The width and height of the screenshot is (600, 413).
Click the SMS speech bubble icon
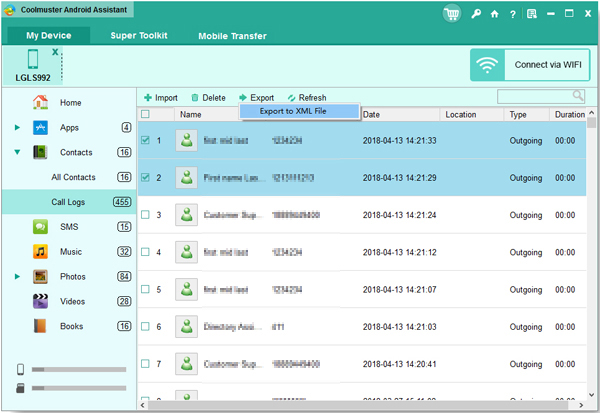click(x=40, y=227)
